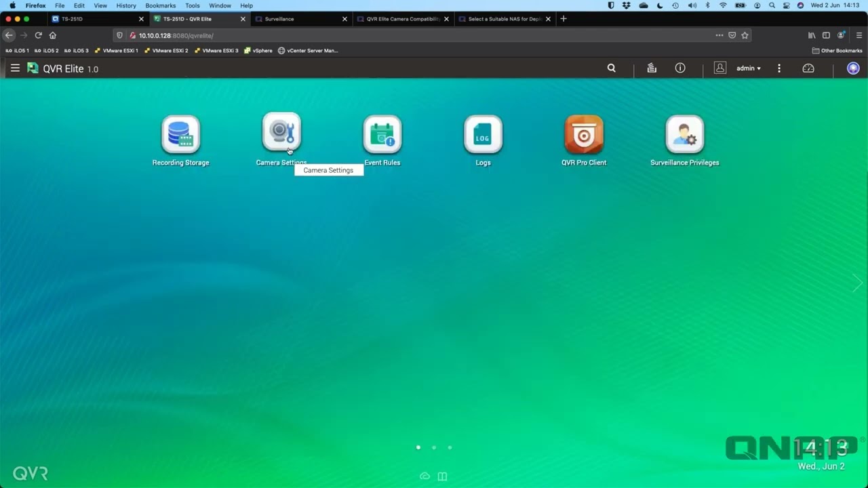
Task: Open the Dropbox menu bar icon
Action: point(627,5)
